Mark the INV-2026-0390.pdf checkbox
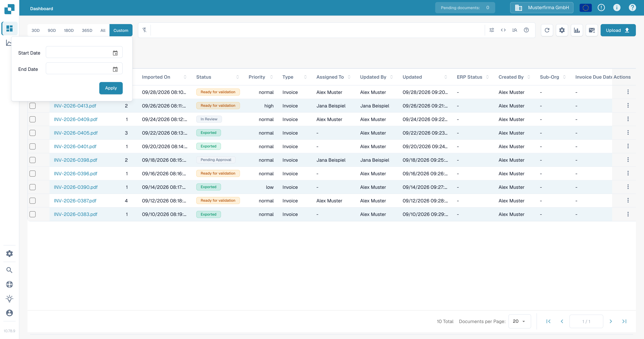Screen dimensions: 644x339 pyautogui.click(x=33, y=187)
